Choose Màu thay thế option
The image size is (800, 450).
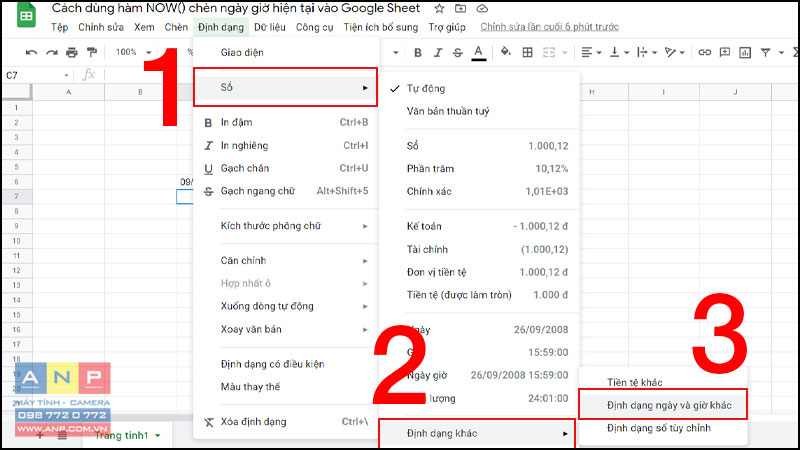286,387
